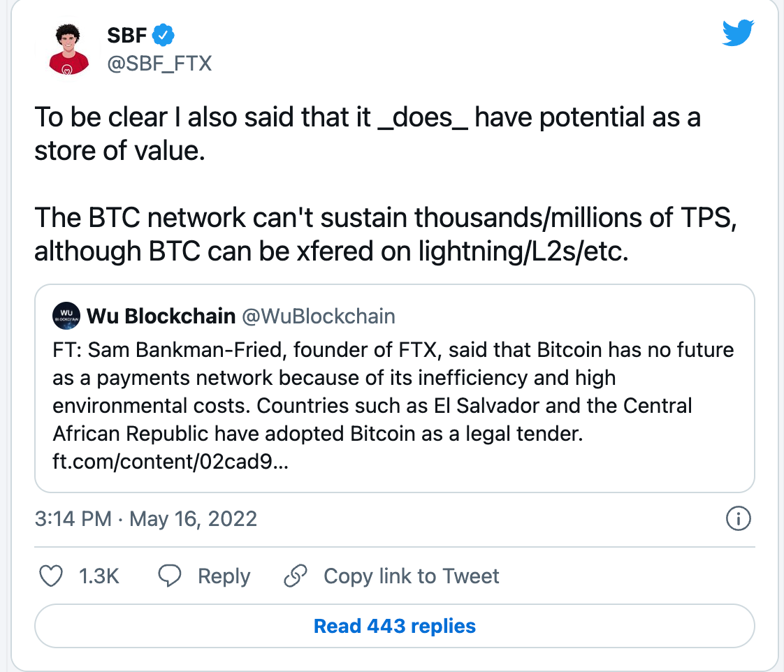The height and width of the screenshot is (672, 784).
Task: Click the Twitter info circle icon
Action: [x=739, y=519]
